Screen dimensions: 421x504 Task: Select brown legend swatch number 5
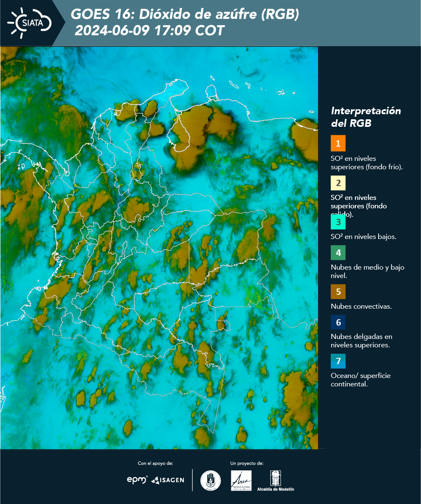[338, 291]
